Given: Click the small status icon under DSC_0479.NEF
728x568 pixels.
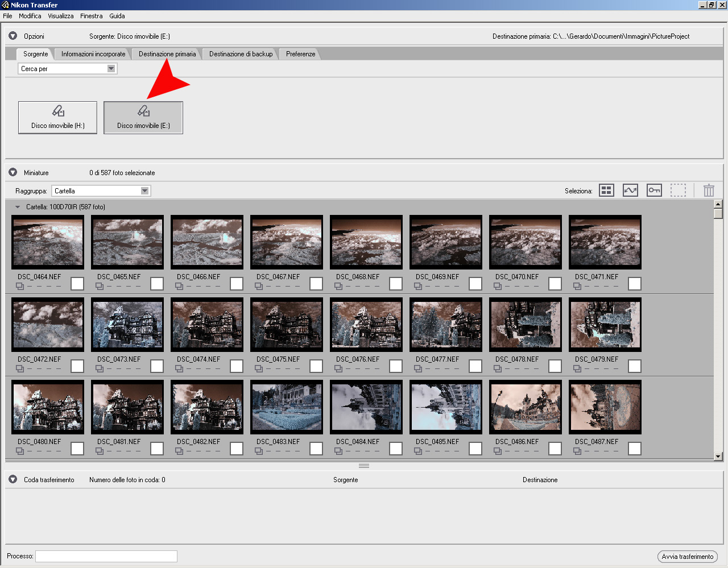Looking at the screenshot, I should coord(577,368).
